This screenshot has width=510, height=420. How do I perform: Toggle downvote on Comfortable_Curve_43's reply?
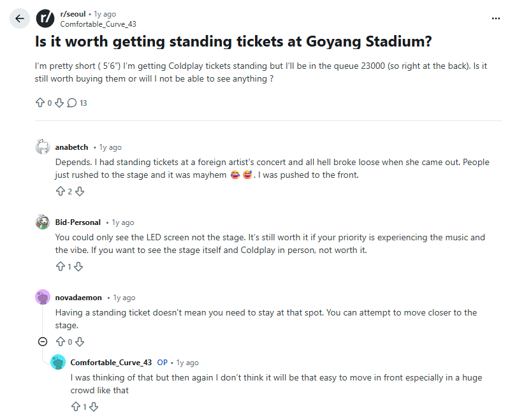click(94, 406)
